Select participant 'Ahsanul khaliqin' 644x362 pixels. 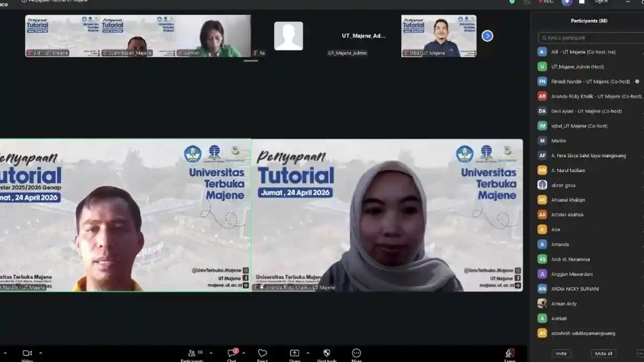(x=589, y=200)
